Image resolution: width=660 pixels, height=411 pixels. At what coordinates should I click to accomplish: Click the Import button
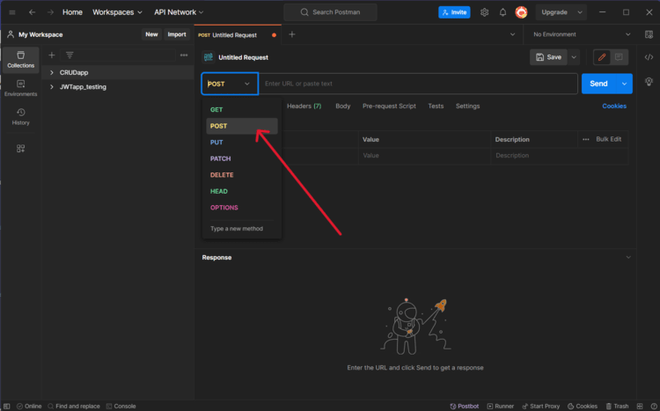point(177,35)
